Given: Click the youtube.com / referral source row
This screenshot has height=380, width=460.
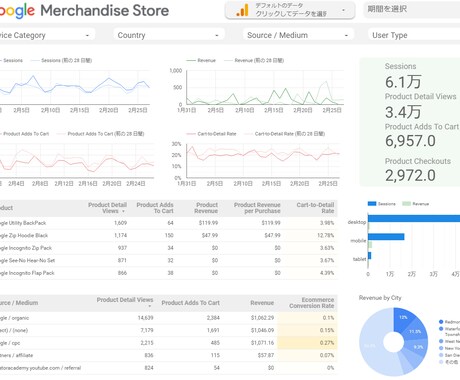Looking at the screenshot, I should point(168,368).
